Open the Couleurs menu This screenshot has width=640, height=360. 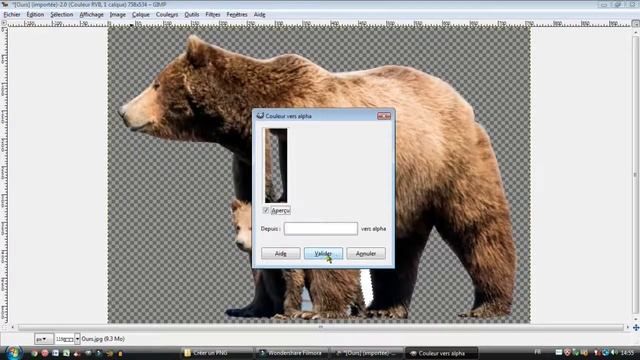[x=167, y=14]
